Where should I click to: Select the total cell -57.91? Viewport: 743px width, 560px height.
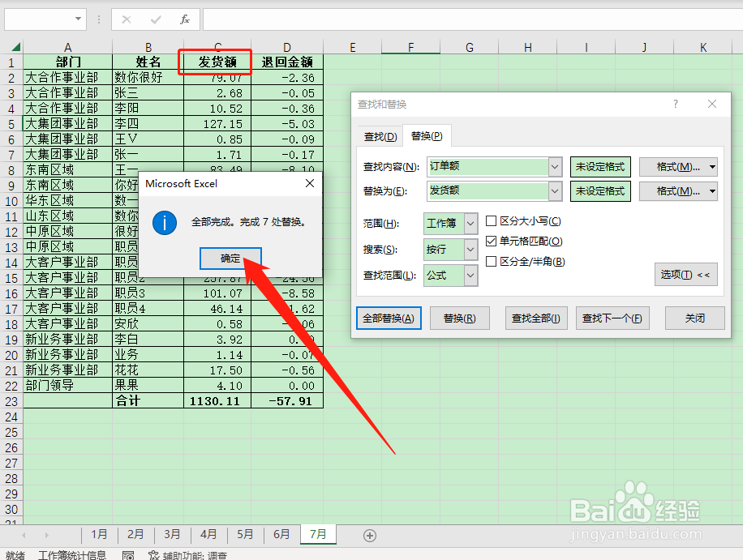pyautogui.click(x=287, y=401)
